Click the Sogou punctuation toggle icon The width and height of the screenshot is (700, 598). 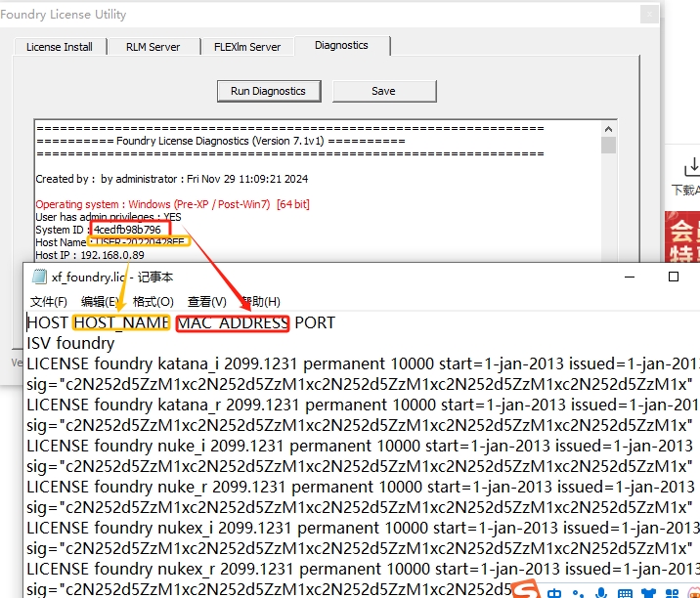click(578, 592)
